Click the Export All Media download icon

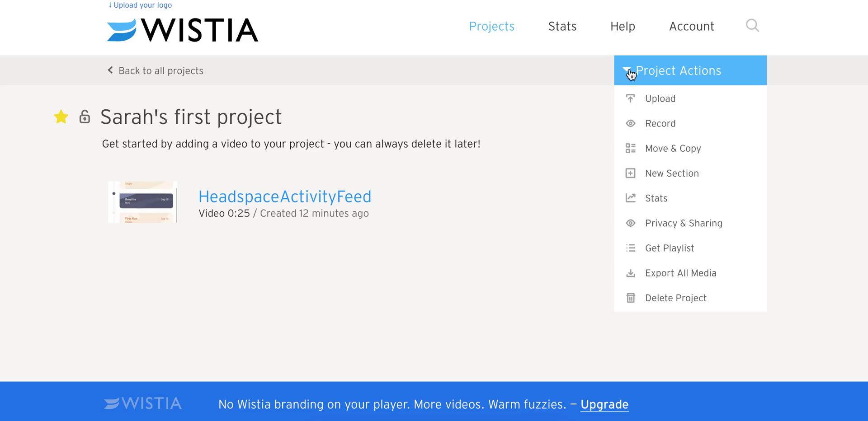coord(630,273)
